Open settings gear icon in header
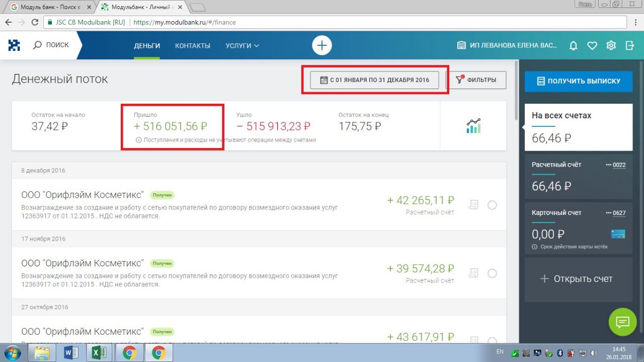 pyautogui.click(x=611, y=45)
